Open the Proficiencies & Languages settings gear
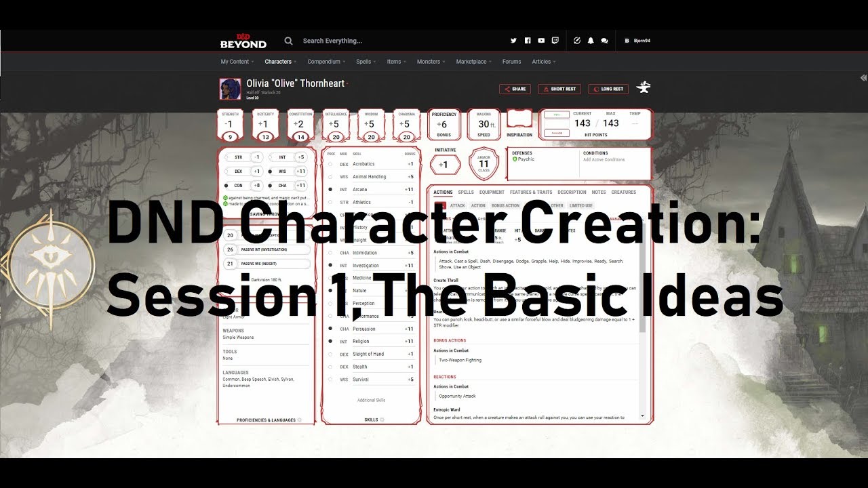This screenshot has height=488, width=868. point(300,420)
